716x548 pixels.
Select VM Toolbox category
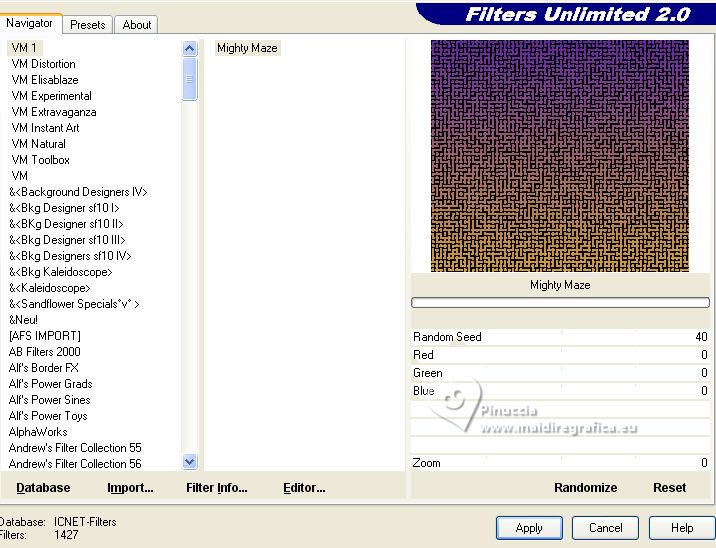40,160
